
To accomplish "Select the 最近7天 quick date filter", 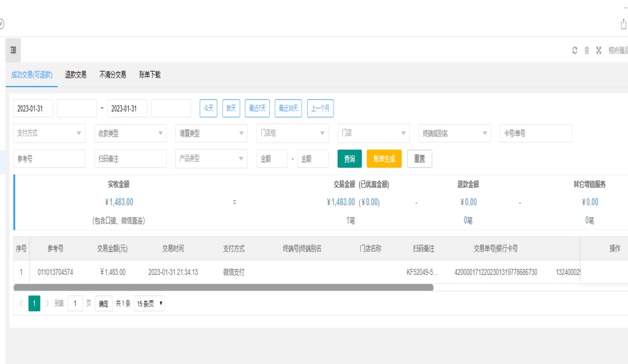I will click(258, 108).
